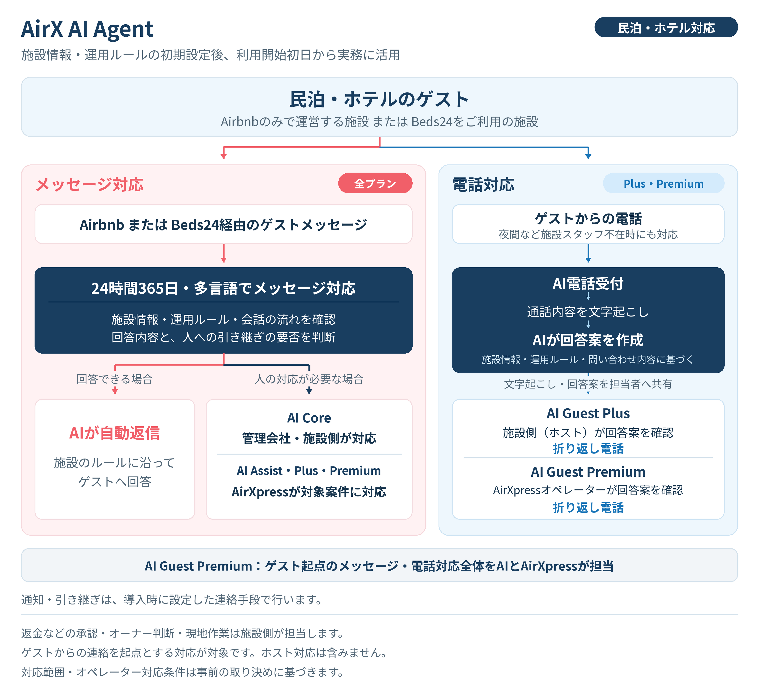The width and height of the screenshot is (759, 700).
Task: Select the AirX AI Agent title
Action: click(x=87, y=29)
